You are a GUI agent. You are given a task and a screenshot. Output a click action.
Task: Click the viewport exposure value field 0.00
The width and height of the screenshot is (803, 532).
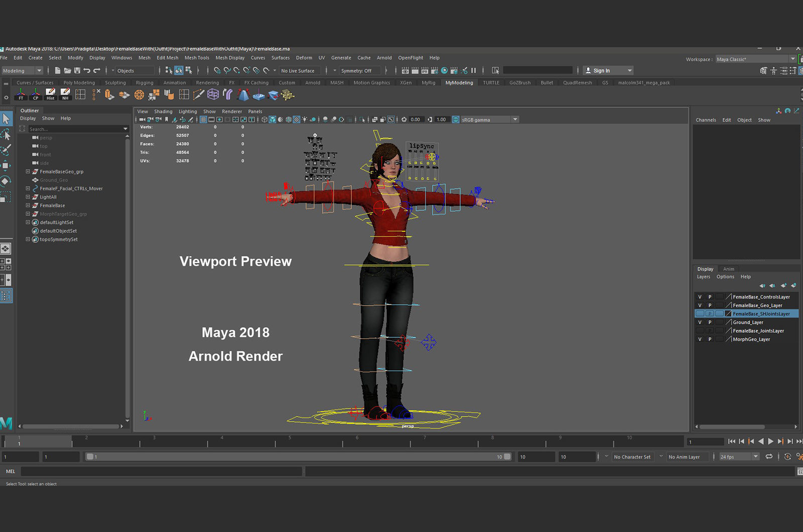coord(416,119)
